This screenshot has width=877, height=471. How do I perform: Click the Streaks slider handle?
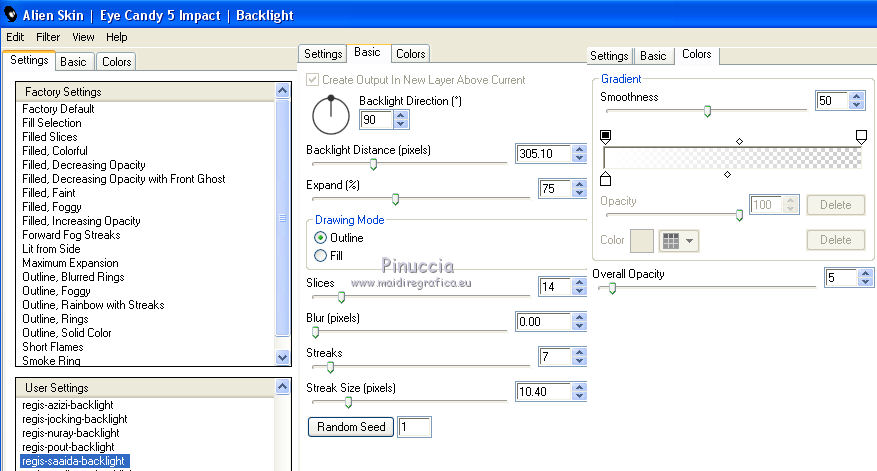pos(330,368)
